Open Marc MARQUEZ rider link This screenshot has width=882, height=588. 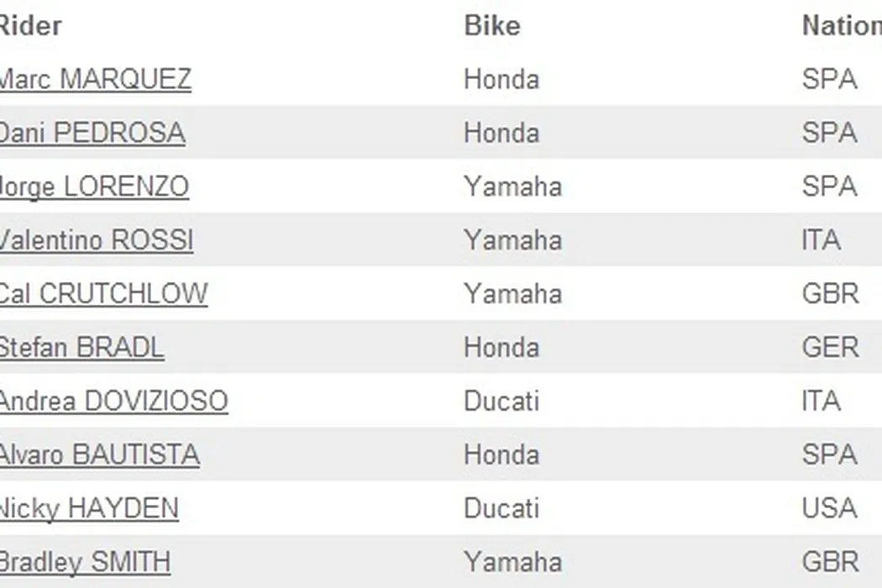pos(95,79)
